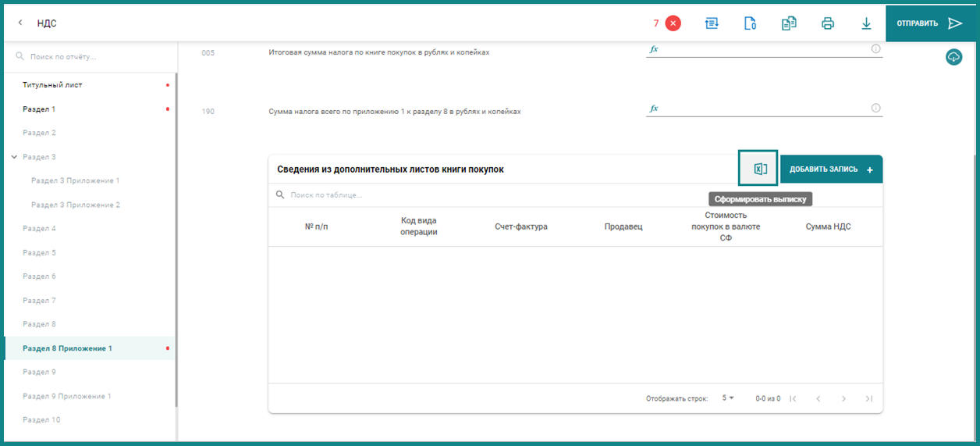Click the recalculate list icon in toolbar

click(712, 23)
